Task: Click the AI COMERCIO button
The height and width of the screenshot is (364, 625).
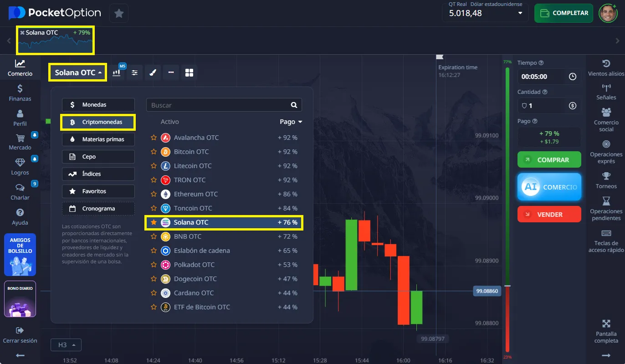Action: pos(549,187)
